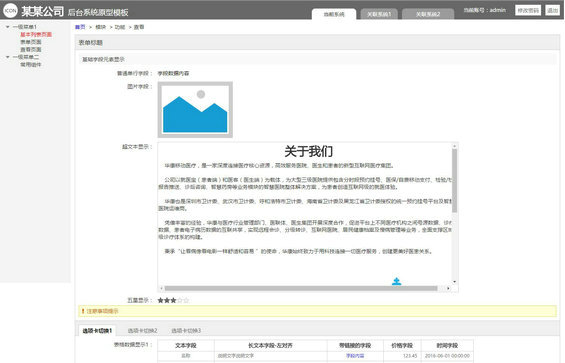Select the 选项卡切换2 tab

click(143, 331)
